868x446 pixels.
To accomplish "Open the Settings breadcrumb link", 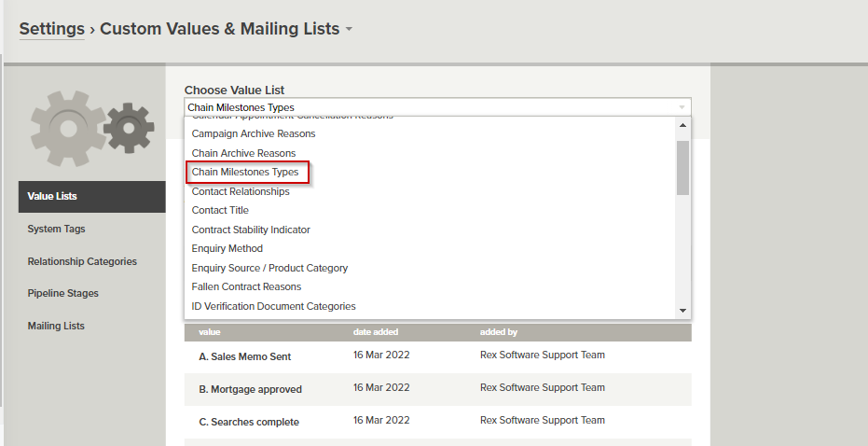I will click(x=51, y=28).
